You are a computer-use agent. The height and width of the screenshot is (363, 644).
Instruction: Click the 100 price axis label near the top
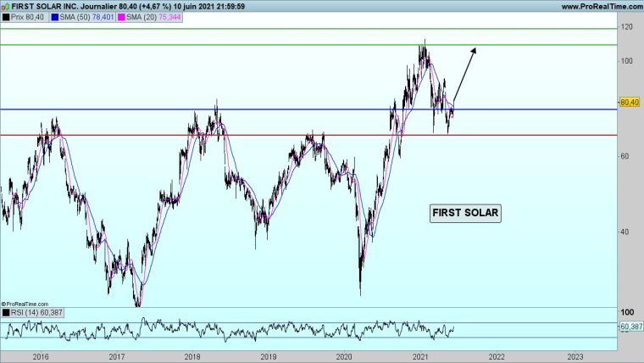click(x=627, y=61)
